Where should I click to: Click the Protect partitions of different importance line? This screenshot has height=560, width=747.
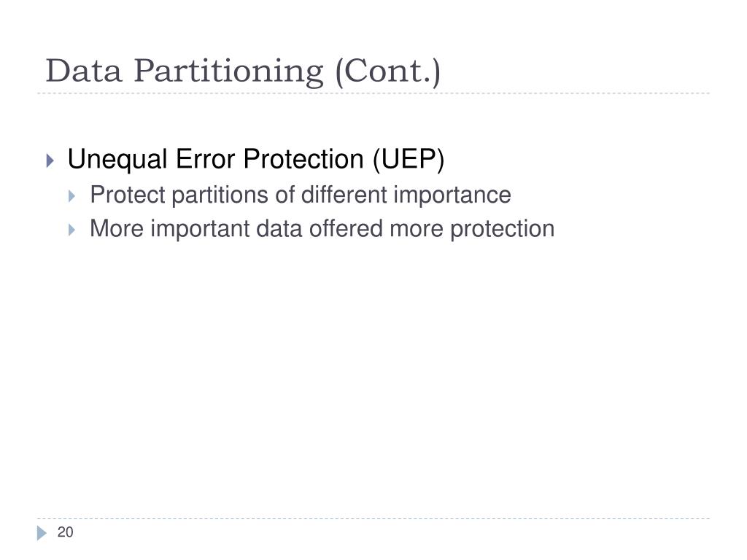(x=301, y=195)
